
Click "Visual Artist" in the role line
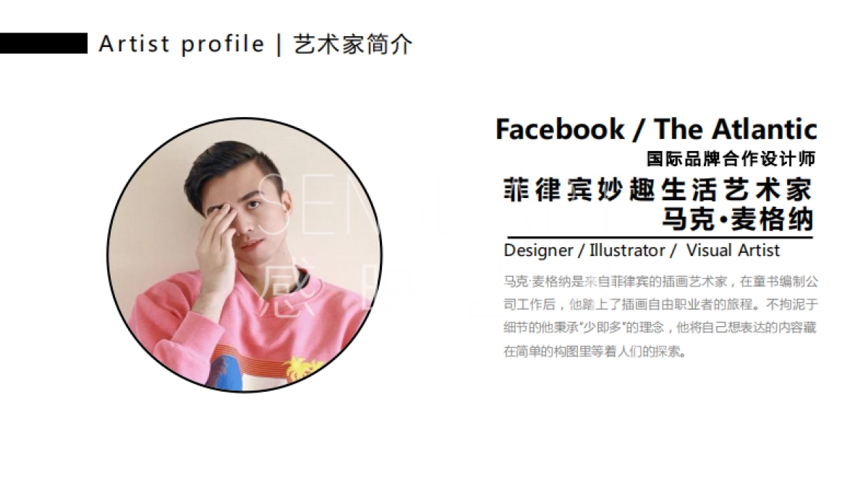[x=733, y=251]
